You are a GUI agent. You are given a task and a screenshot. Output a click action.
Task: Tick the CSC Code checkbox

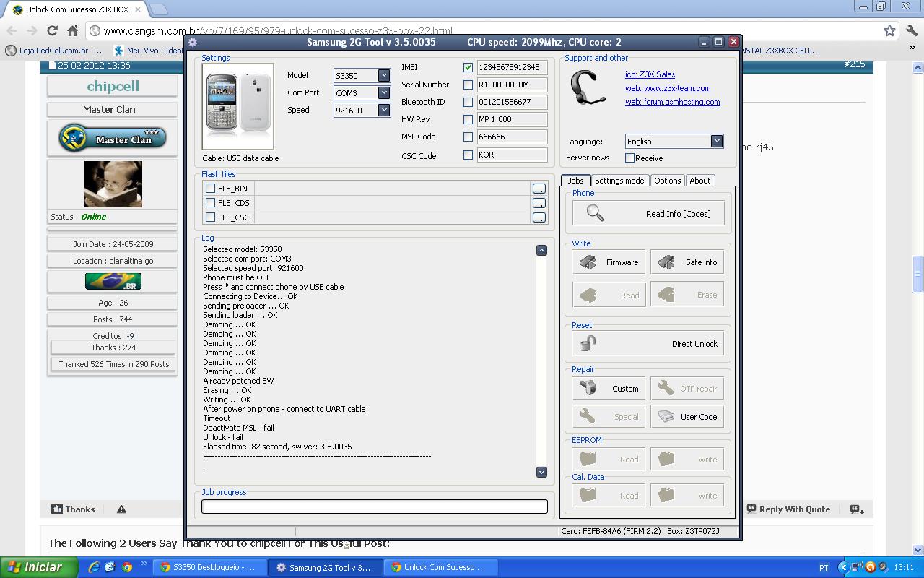[x=468, y=155]
